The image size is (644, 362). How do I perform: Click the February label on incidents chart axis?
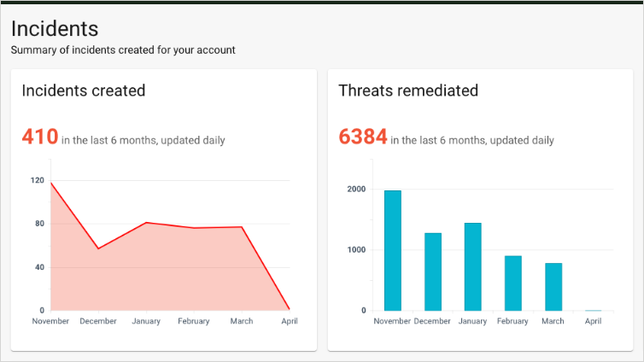(x=194, y=322)
